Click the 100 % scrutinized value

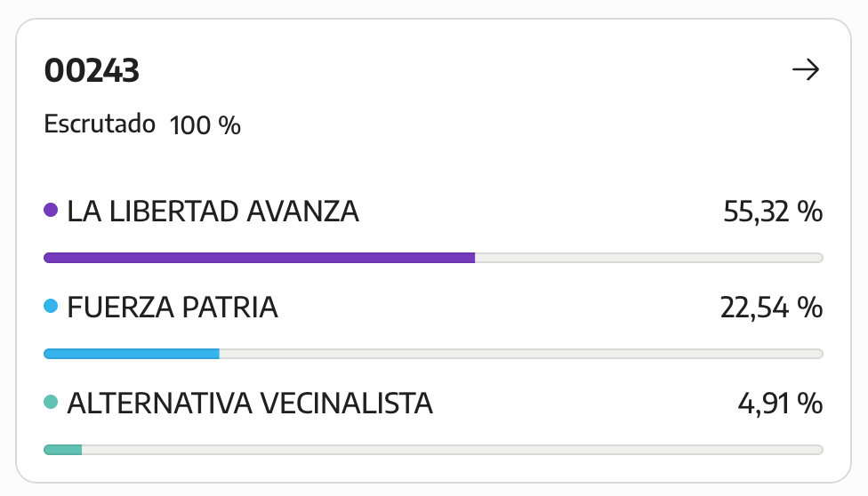coord(205,125)
